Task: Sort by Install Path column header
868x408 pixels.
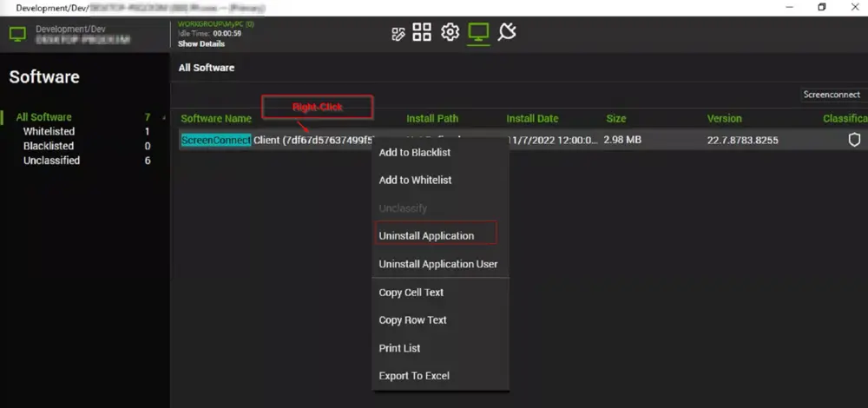Action: (432, 118)
